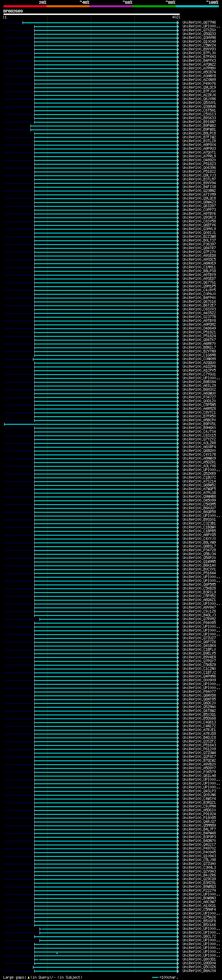
Task: Click label UniRef100_Q7YZY2
Action: click(x=199, y=439)
